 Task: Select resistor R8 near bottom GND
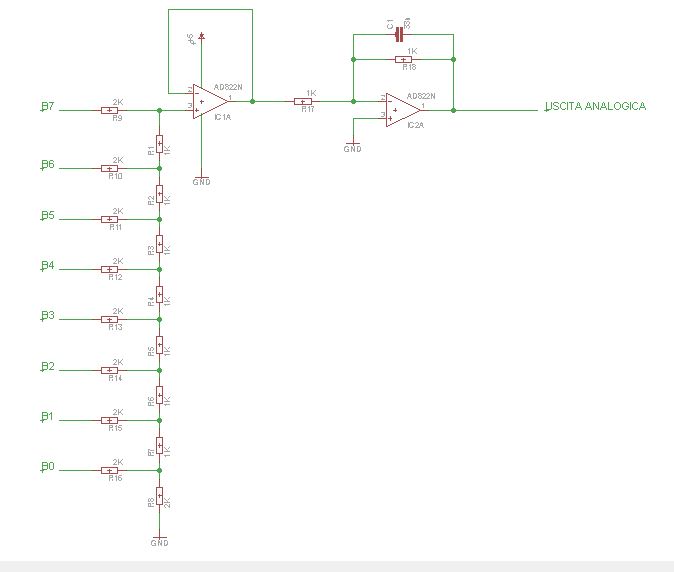click(159, 496)
